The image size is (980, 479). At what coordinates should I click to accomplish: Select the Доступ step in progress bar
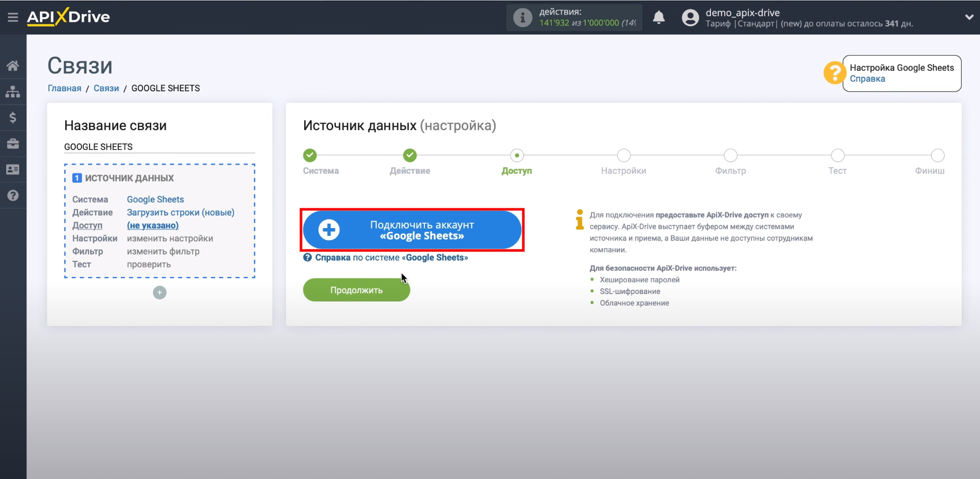point(517,155)
